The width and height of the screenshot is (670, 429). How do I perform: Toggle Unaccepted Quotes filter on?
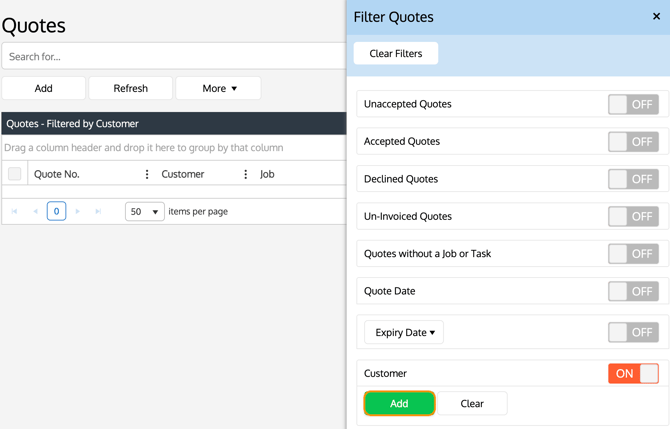click(633, 104)
